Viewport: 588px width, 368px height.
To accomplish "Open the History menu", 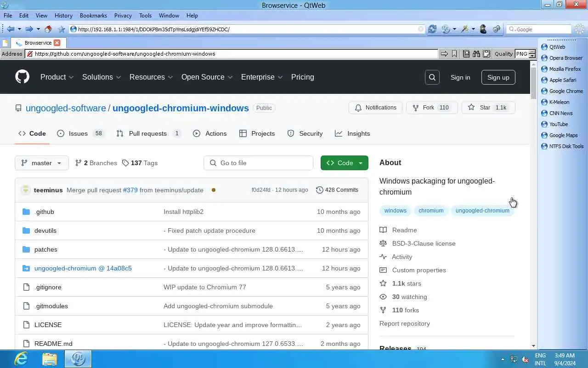I will coord(63,15).
